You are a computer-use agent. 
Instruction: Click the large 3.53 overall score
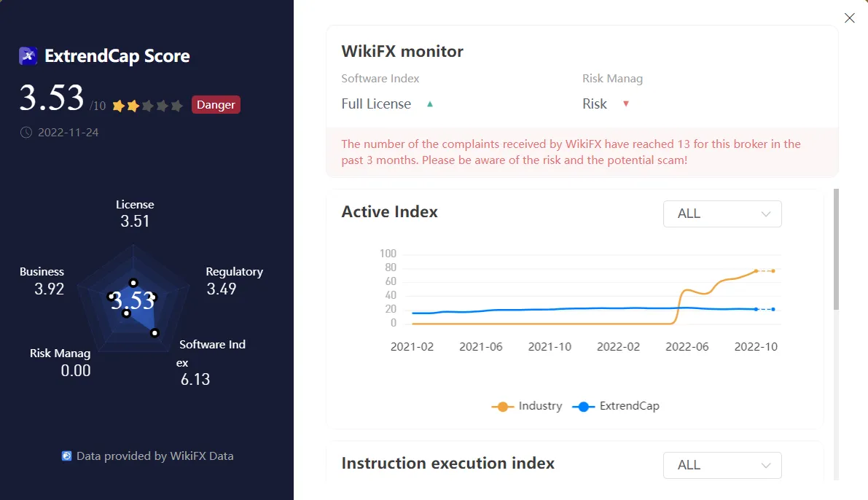click(x=52, y=98)
